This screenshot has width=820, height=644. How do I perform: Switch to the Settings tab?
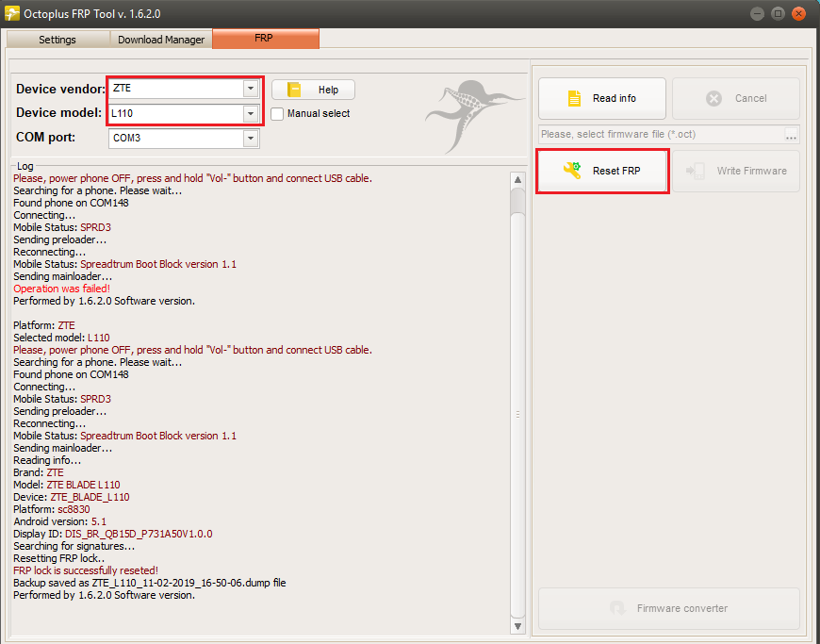(57, 40)
